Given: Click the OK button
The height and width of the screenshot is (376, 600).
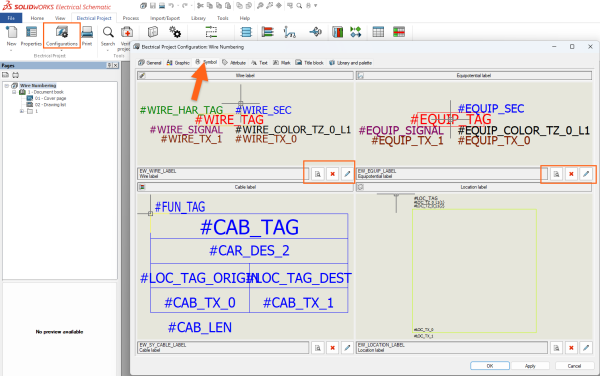Looking at the screenshot, I should (x=490, y=366).
